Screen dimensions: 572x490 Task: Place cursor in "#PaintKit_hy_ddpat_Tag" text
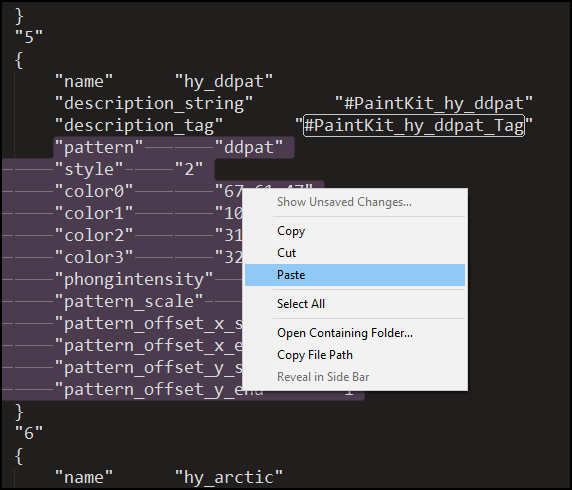pyautogui.click(x=414, y=126)
